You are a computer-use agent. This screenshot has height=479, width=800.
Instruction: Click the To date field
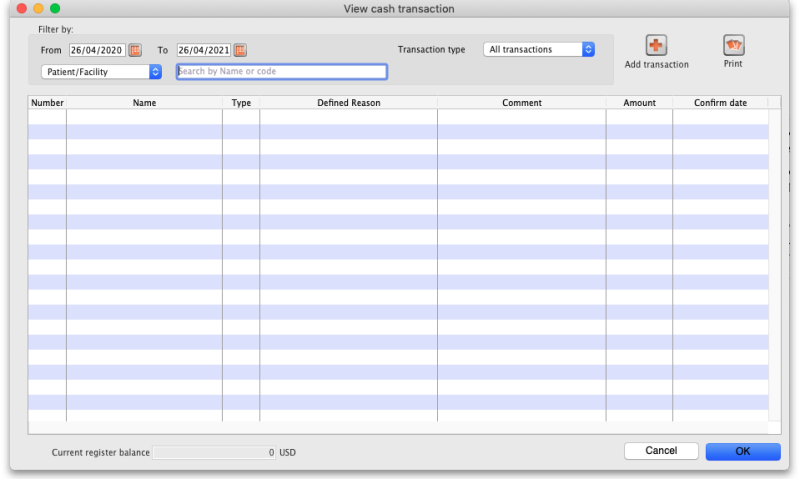(203, 50)
